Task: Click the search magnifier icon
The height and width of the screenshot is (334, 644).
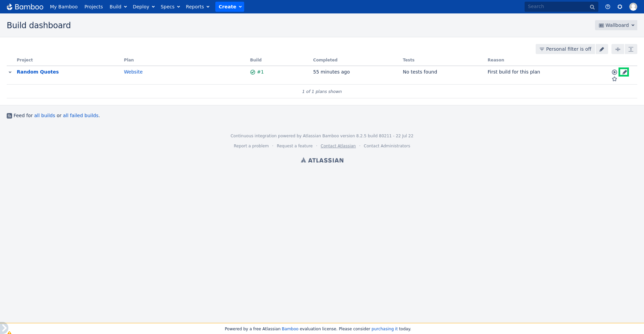Action: tap(592, 7)
